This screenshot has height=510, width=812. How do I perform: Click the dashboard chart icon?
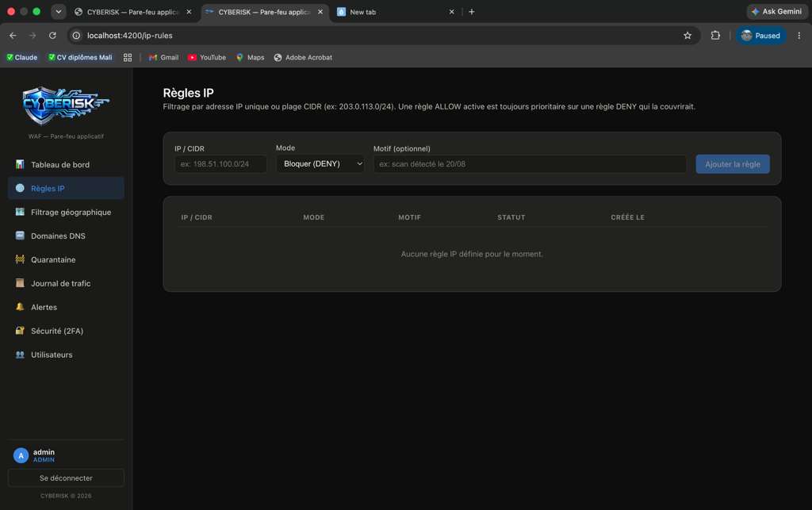[x=20, y=164]
